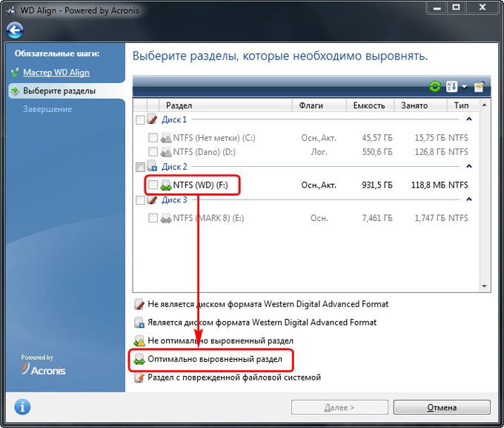504x428 pixels.
Task: Click the green aligned icon of NTFS (WD) (F:)
Action: pyautogui.click(x=166, y=185)
